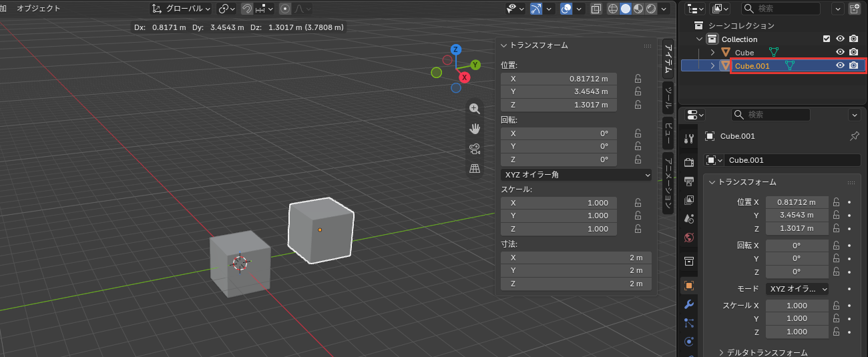The height and width of the screenshot is (357, 868).
Task: Collapse Collection in the outliner
Action: 699,39
